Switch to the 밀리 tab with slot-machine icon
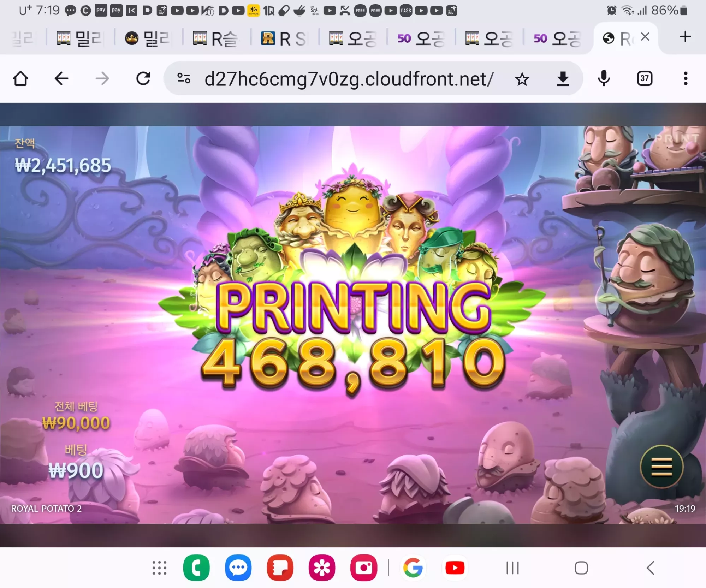The image size is (706, 588). 80,38
